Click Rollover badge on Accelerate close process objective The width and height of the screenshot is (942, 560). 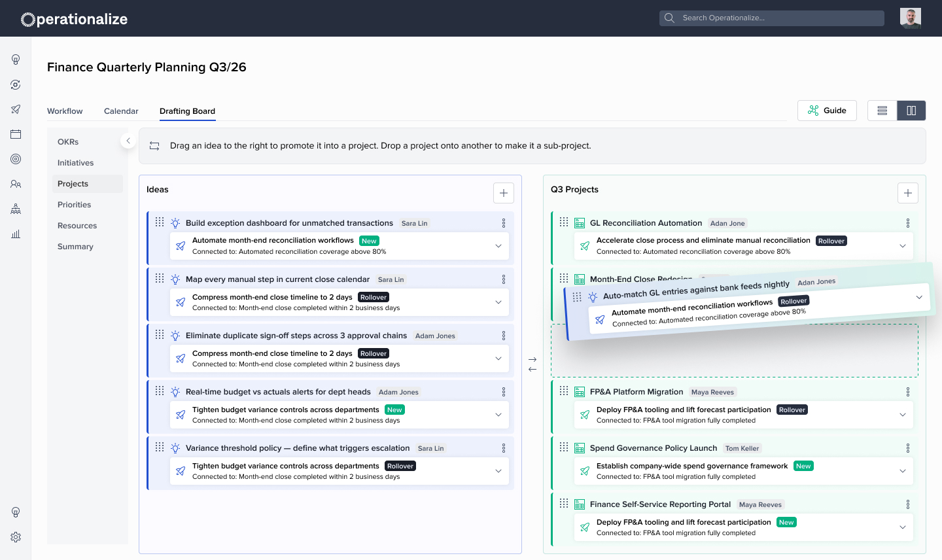click(x=831, y=241)
